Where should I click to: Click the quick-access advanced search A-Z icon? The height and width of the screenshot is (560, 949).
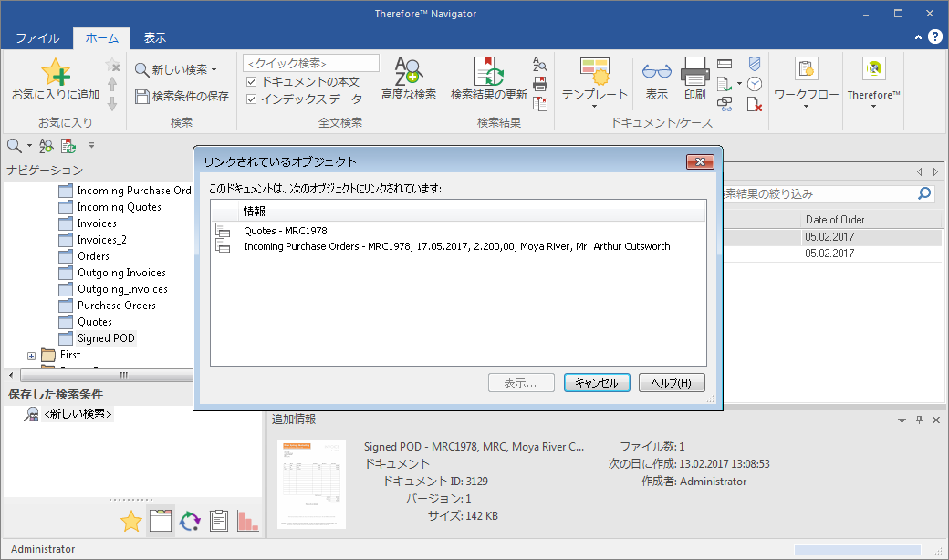pyautogui.click(x=46, y=145)
